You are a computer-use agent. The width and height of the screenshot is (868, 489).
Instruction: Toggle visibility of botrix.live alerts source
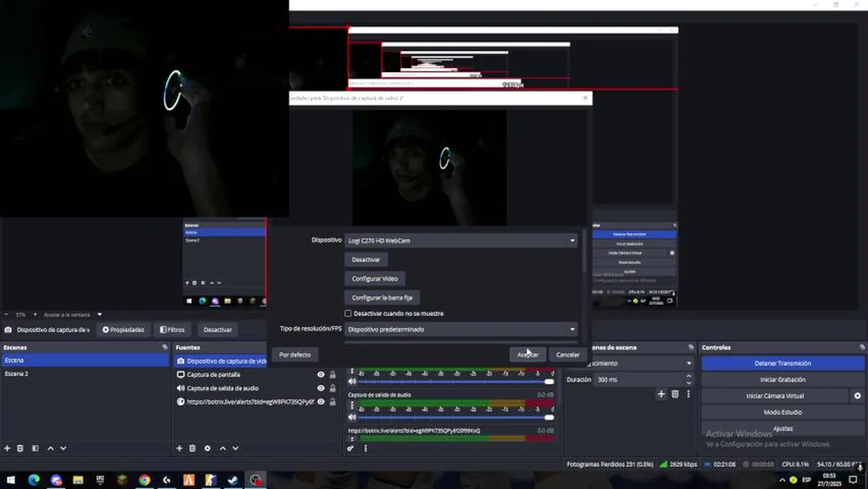click(321, 401)
